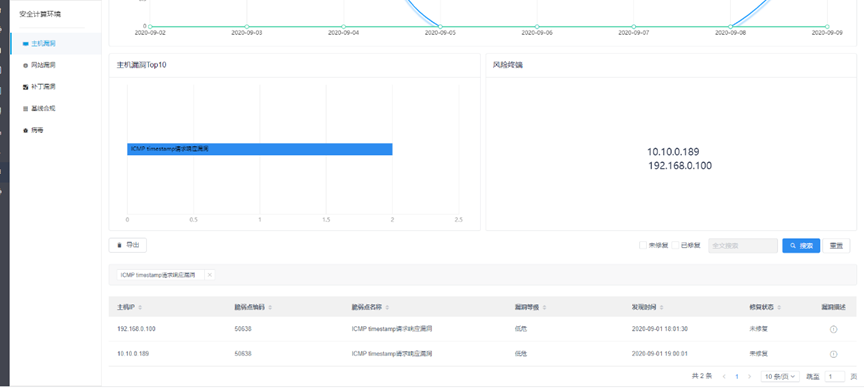Click code 50638 in the 10.10.0.189 row
The width and height of the screenshot is (864, 389).
[x=243, y=354]
